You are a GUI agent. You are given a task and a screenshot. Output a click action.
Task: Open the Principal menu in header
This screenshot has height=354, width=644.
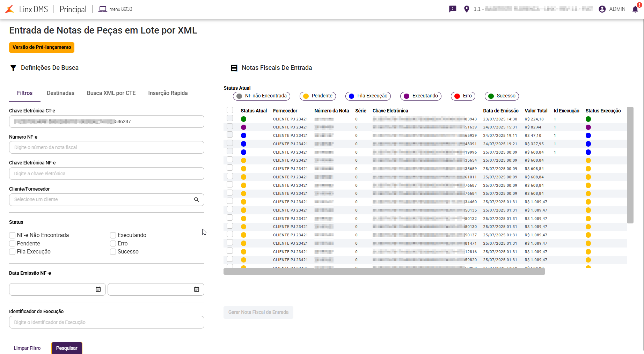click(x=73, y=9)
